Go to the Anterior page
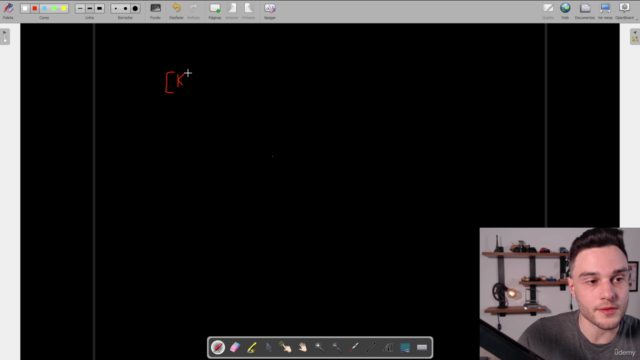Image resolution: width=640 pixels, height=360 pixels. 232,11
